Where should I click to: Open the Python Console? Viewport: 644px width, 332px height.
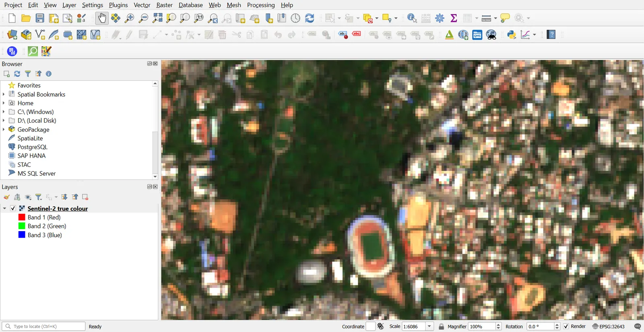click(512, 35)
